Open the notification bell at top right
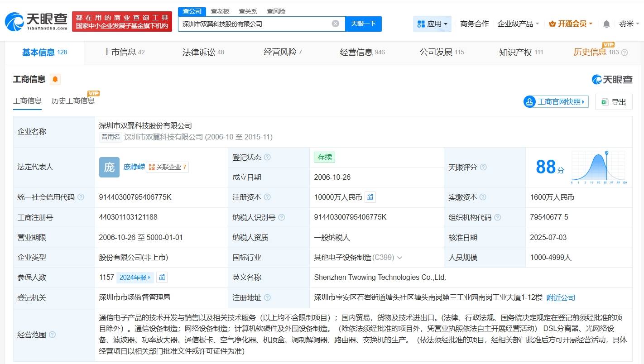Viewport: 644px width, 364px height. pyautogui.click(x=606, y=24)
